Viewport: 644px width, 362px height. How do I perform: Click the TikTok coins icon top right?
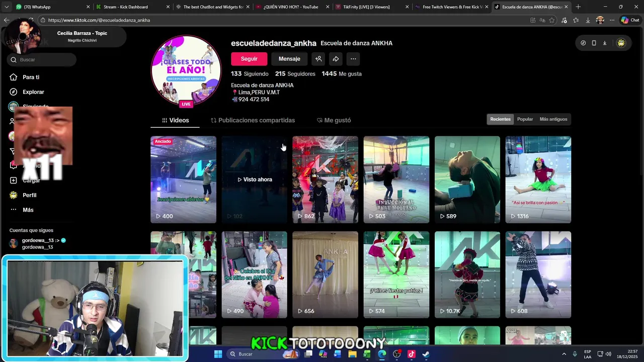[x=583, y=43]
